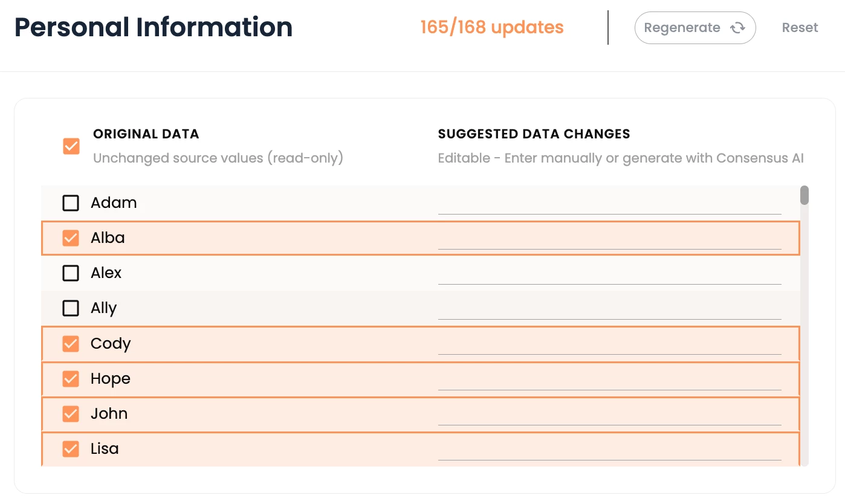Click the 165/168 updates counter
Image resolution: width=845 pixels, height=504 pixels.
pos(491,28)
